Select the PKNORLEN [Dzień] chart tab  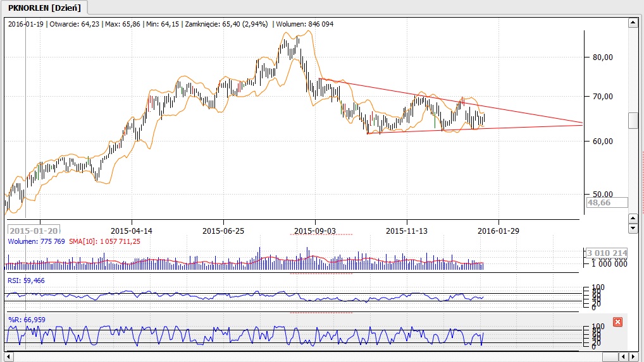(44, 7)
